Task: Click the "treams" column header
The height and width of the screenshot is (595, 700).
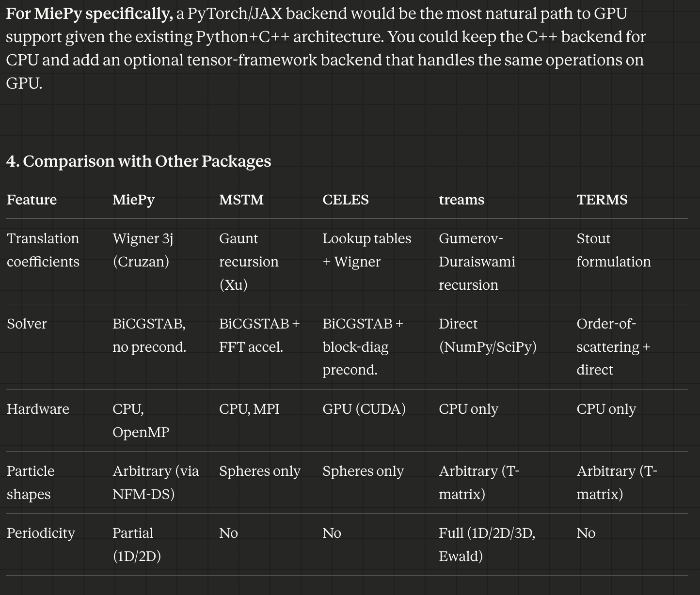Action: click(461, 200)
